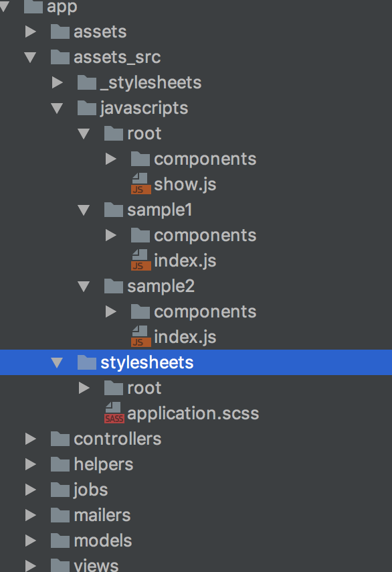Click the JS file icon for show.js
The width and height of the screenshot is (392, 572).
[141, 184]
